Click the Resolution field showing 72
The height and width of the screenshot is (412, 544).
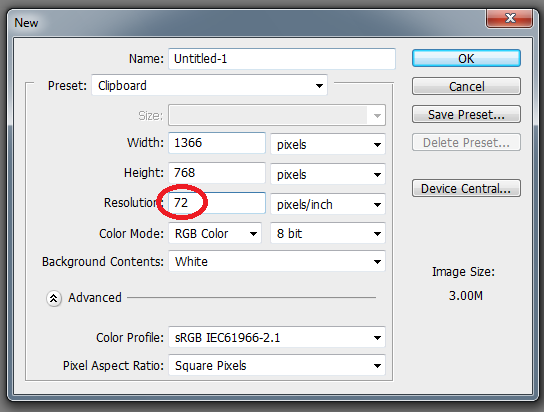pyautogui.click(x=217, y=203)
